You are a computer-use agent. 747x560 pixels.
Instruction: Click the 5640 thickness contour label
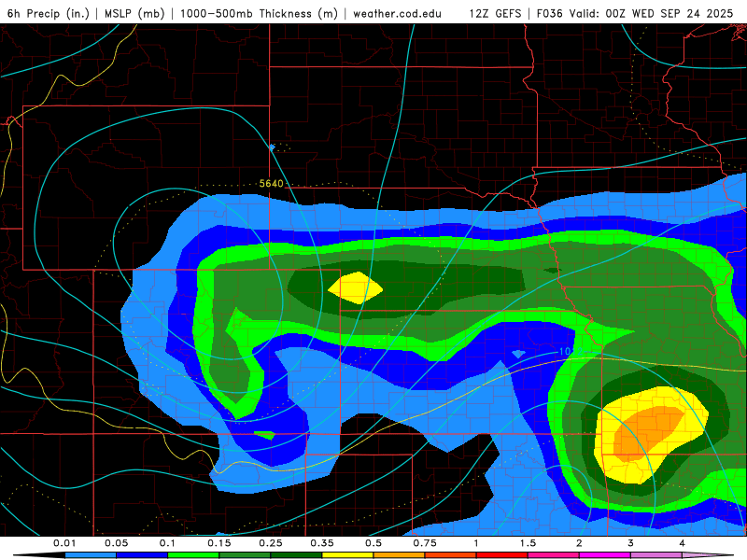[271, 183]
